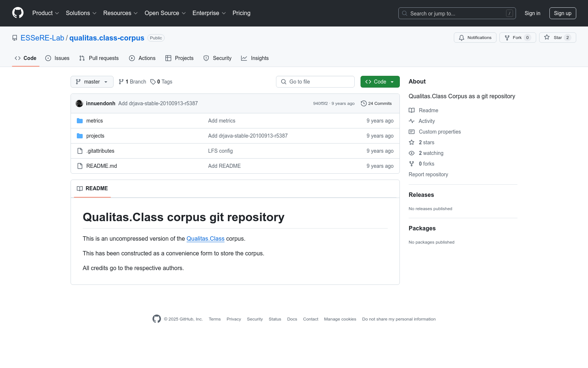Click the .gitattributes file icon
The width and height of the screenshot is (588, 368).
click(x=80, y=151)
